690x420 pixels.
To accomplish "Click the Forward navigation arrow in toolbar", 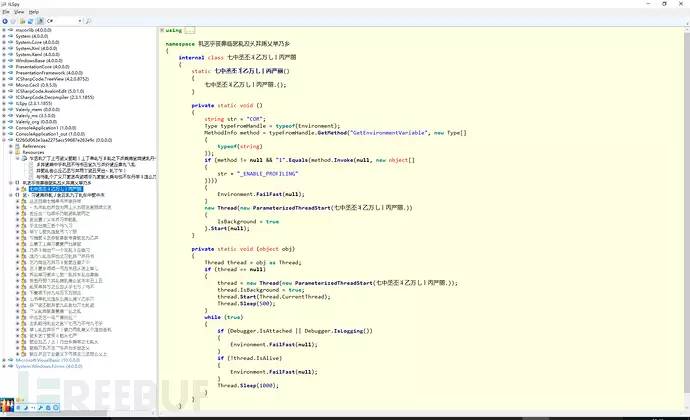I will click(x=13, y=21).
